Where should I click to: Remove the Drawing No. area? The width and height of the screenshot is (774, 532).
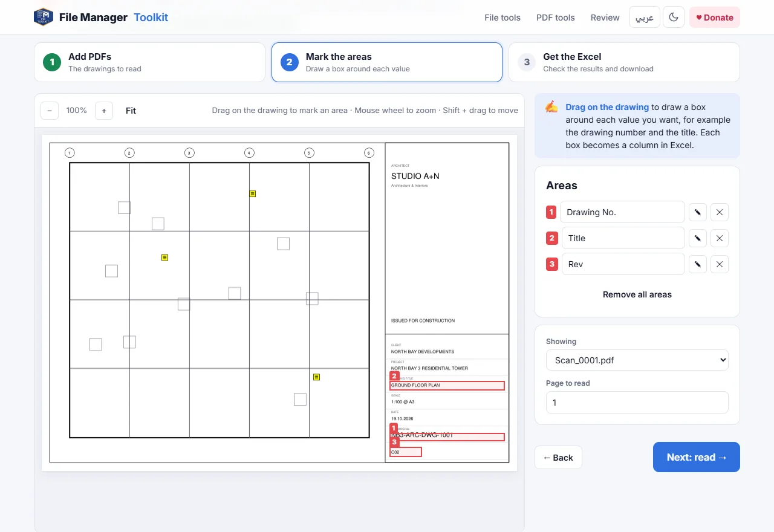coord(720,212)
